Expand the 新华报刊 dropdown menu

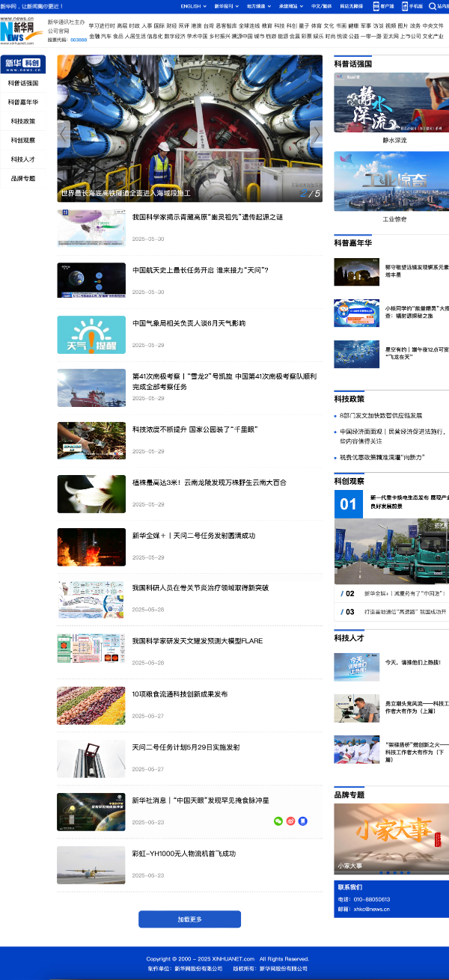click(224, 5)
